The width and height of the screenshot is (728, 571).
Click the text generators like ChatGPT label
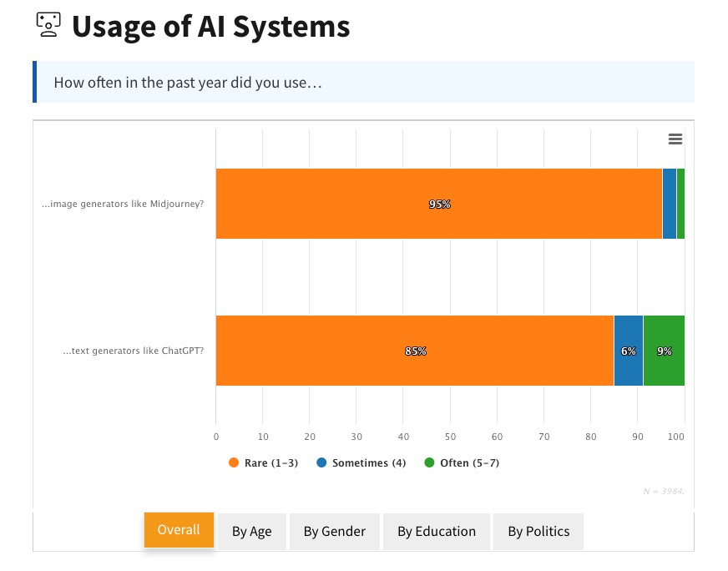(x=134, y=351)
